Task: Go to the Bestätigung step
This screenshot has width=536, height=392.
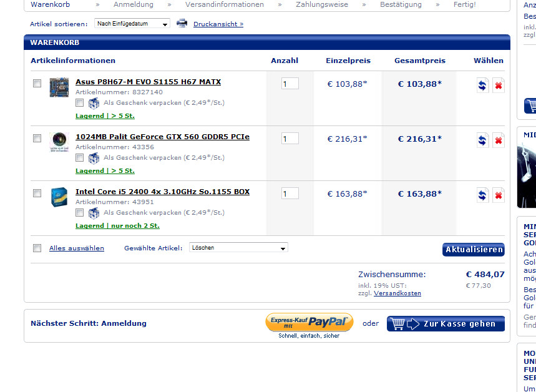Action: pos(401,4)
